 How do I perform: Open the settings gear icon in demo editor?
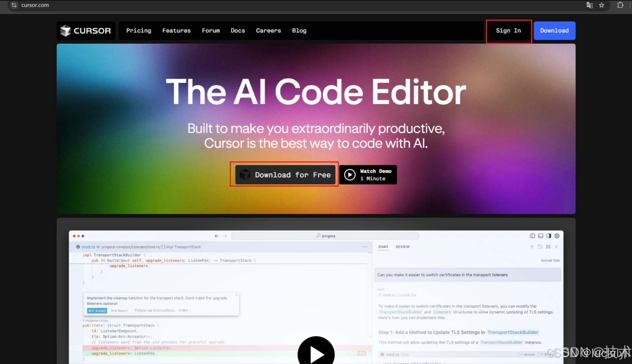click(x=557, y=236)
